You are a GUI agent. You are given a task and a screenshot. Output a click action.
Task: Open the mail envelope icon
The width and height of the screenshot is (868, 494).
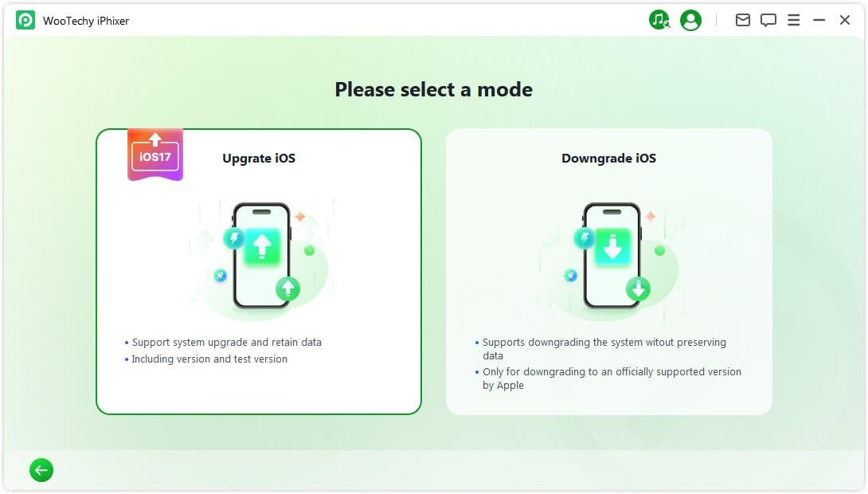743,21
